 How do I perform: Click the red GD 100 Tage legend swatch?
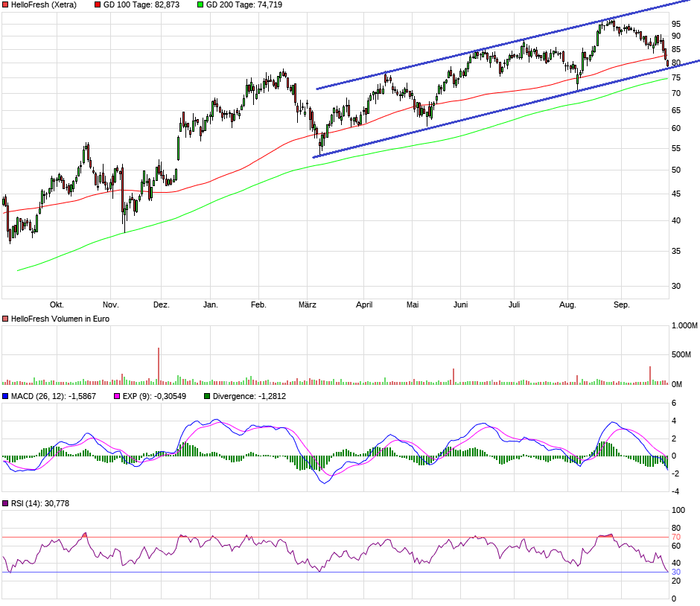tap(98, 5)
